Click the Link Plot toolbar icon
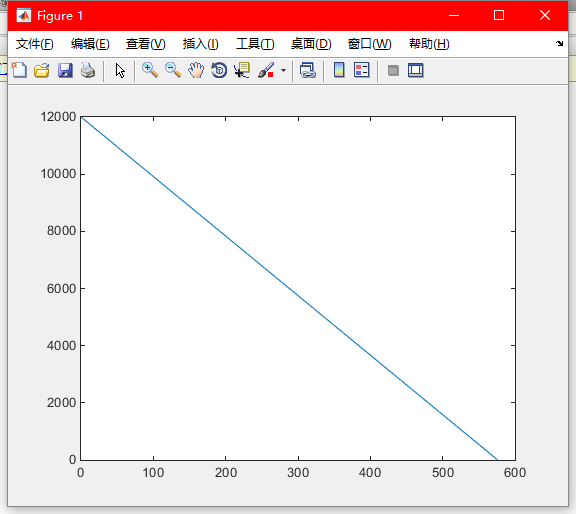Screen dimensions: 576x514 pos(308,70)
